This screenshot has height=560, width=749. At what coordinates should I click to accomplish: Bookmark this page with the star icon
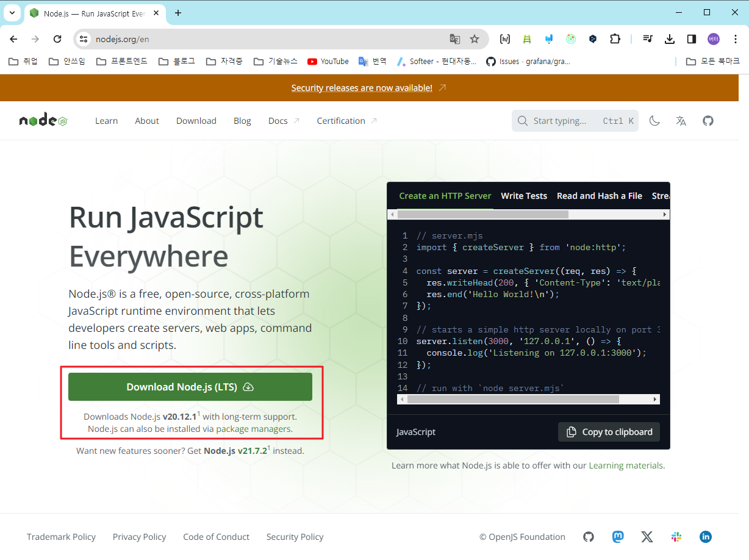(475, 39)
